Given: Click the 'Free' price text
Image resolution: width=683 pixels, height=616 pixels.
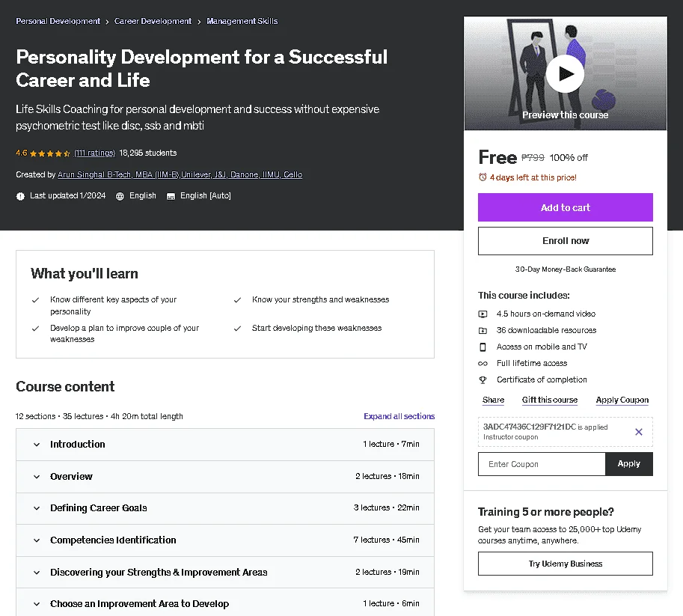Looking at the screenshot, I should tap(497, 157).
